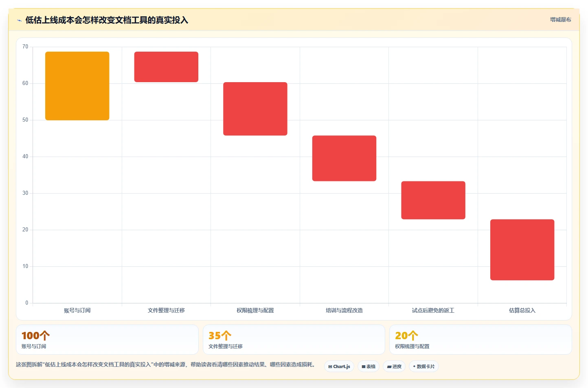Click the 数据卡片 tag chip
Image resolution: width=588 pixels, height=388 pixels.
click(x=424, y=366)
